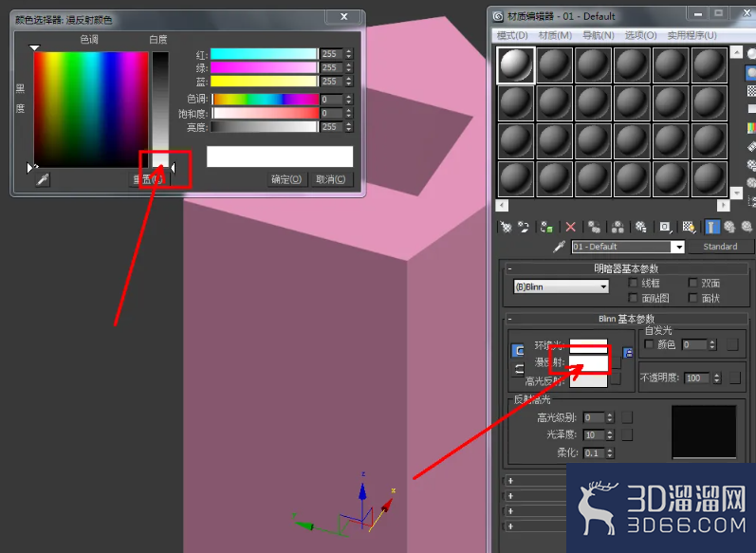The width and height of the screenshot is (756, 553).
Task: Close the 颜色选择器 dialog
Action: click(344, 17)
